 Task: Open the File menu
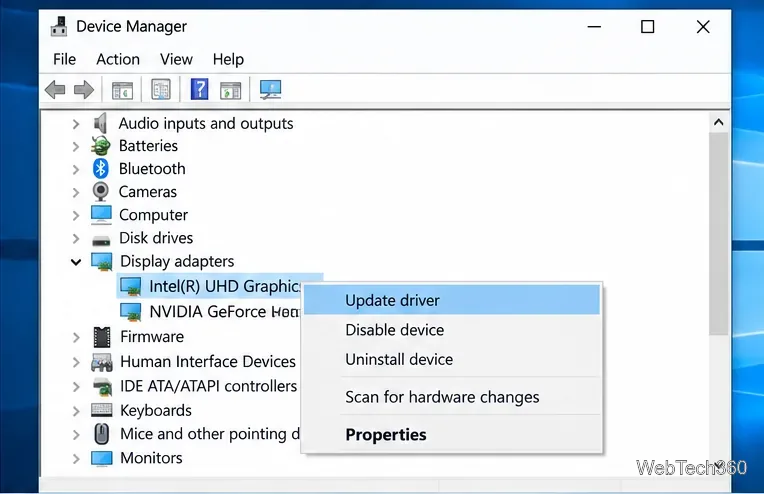click(64, 59)
